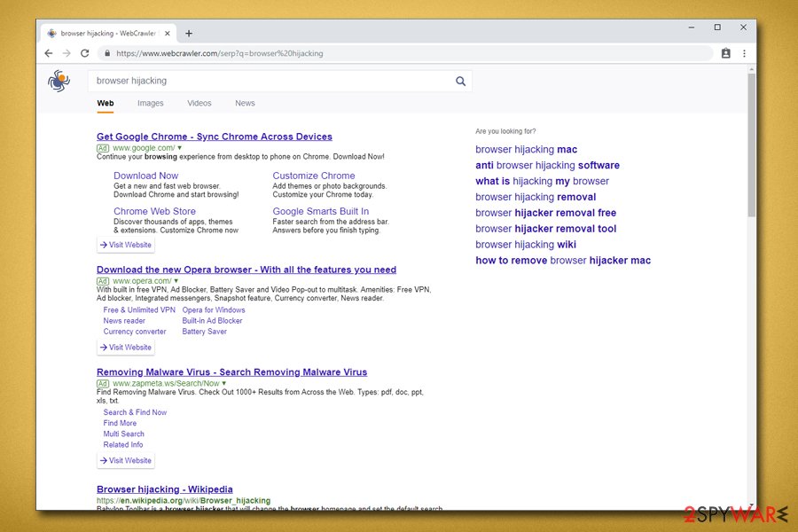Open the Chrome three-dot menu
Viewport: 798px width, 532px height.
744,53
